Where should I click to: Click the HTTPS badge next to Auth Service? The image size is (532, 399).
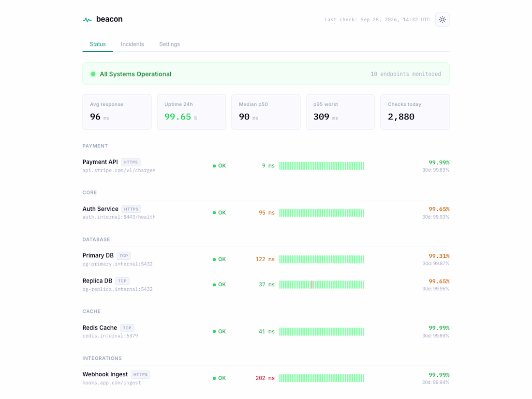click(131, 209)
